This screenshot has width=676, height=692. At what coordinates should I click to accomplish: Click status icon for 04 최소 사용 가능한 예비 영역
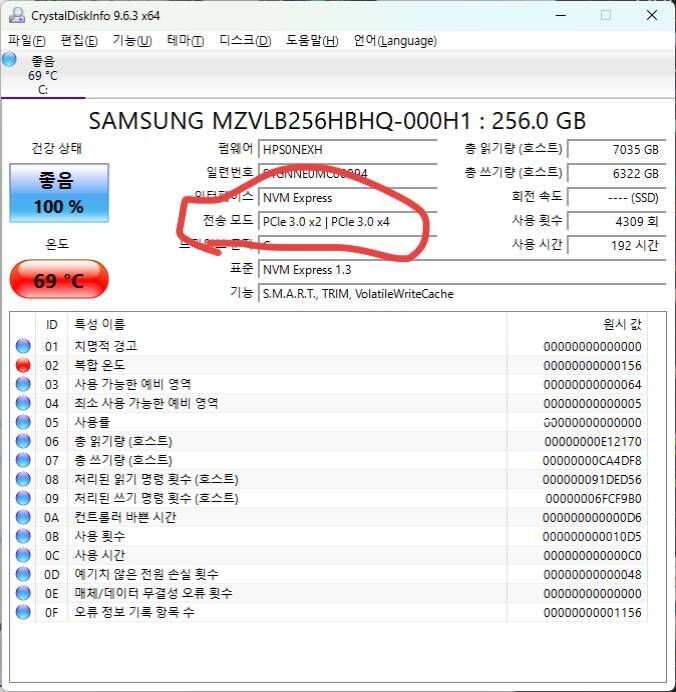coord(23,403)
